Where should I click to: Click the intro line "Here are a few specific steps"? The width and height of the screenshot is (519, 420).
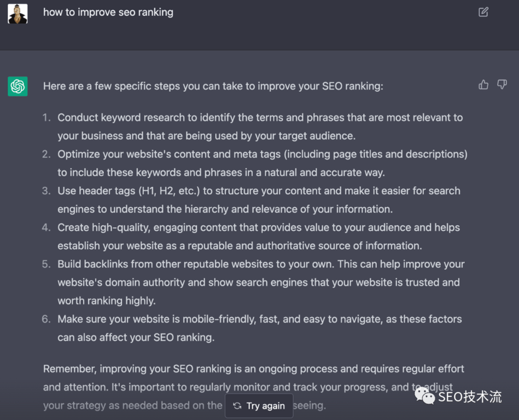coord(213,86)
